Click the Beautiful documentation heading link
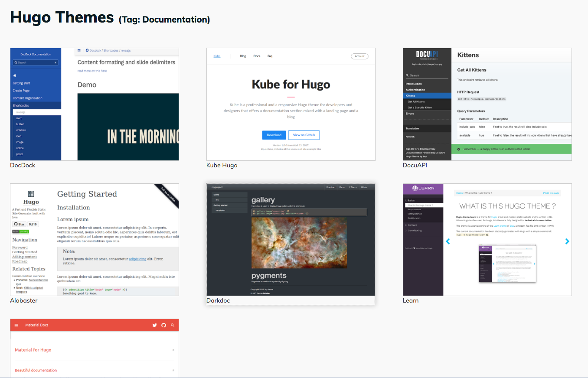Image resolution: width=588 pixels, height=378 pixels. click(36, 370)
